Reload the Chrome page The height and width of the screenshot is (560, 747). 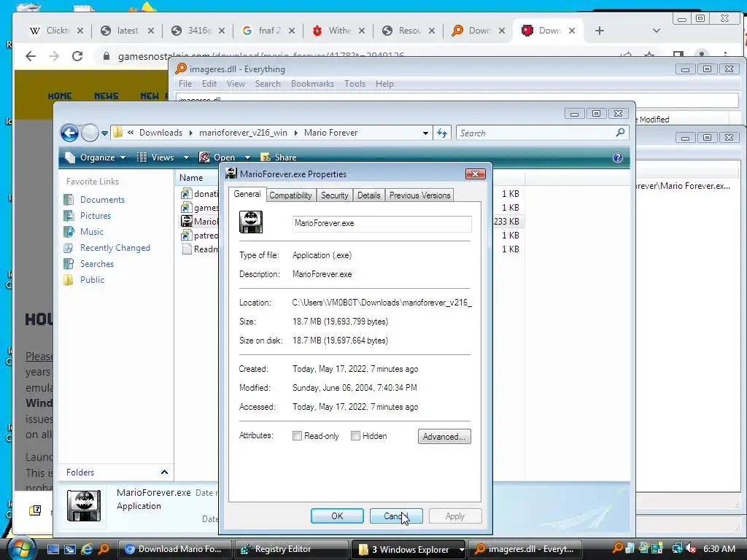(x=77, y=56)
